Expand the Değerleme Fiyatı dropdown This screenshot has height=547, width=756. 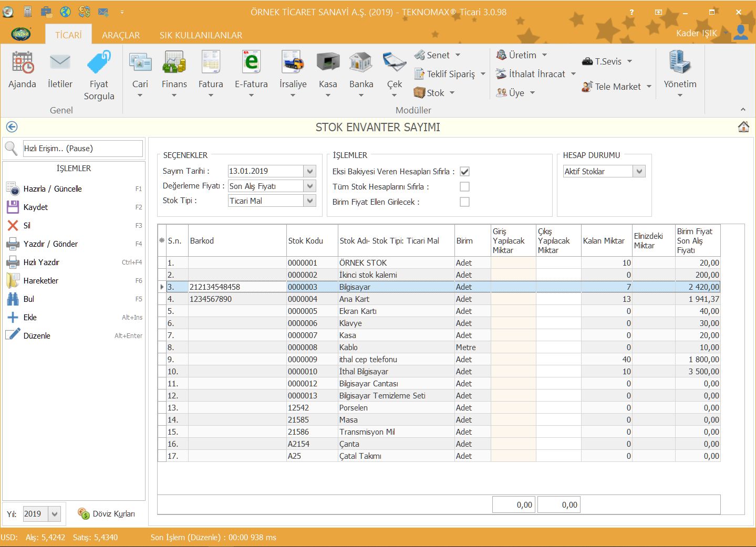coord(310,186)
